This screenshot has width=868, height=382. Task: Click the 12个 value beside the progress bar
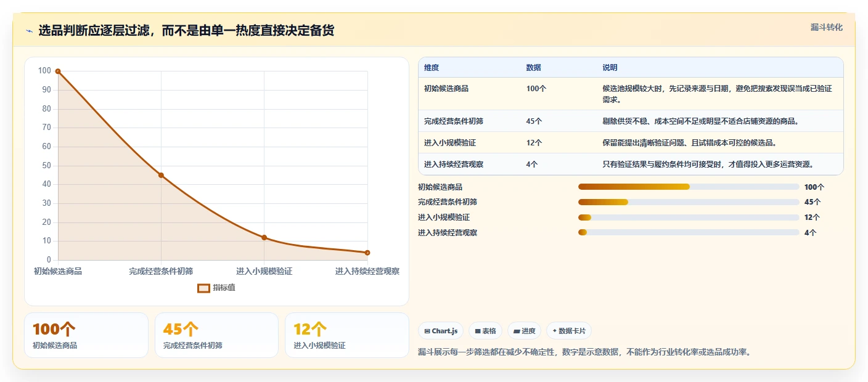813,217
